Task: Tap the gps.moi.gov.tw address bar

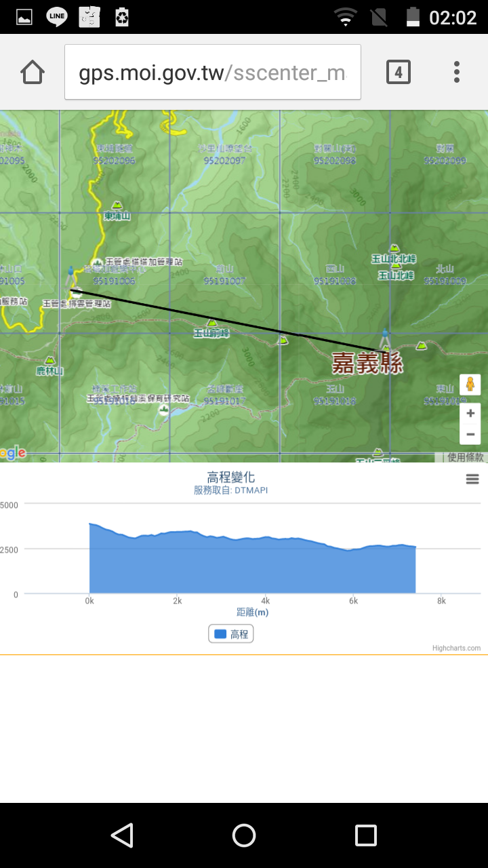Action: [212, 73]
